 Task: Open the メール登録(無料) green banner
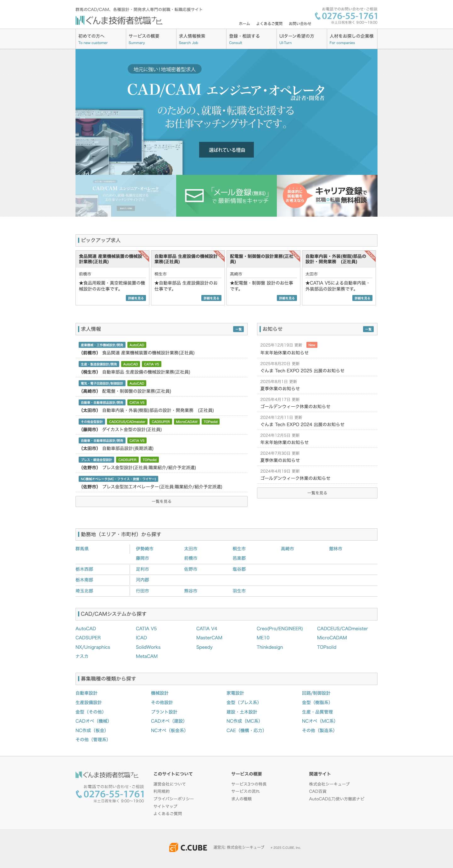[x=226, y=196]
